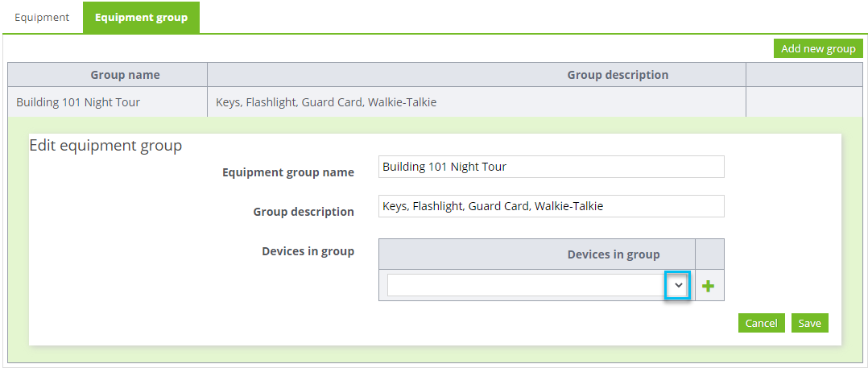
Task: Click the Add new group button
Action: click(818, 48)
